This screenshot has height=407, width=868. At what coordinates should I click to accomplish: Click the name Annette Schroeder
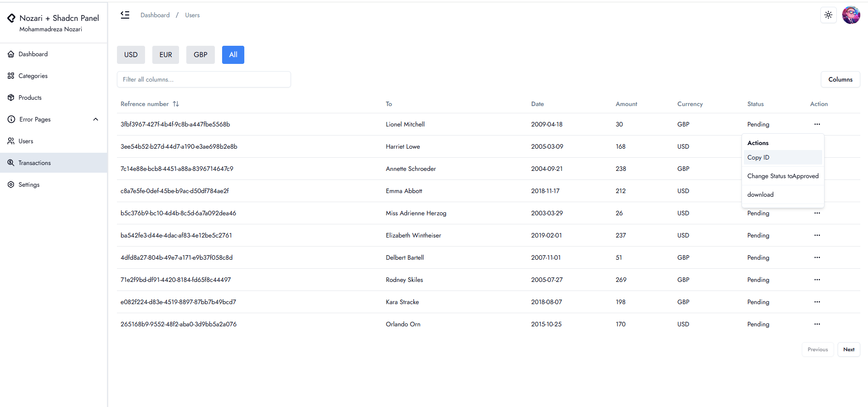click(x=411, y=169)
